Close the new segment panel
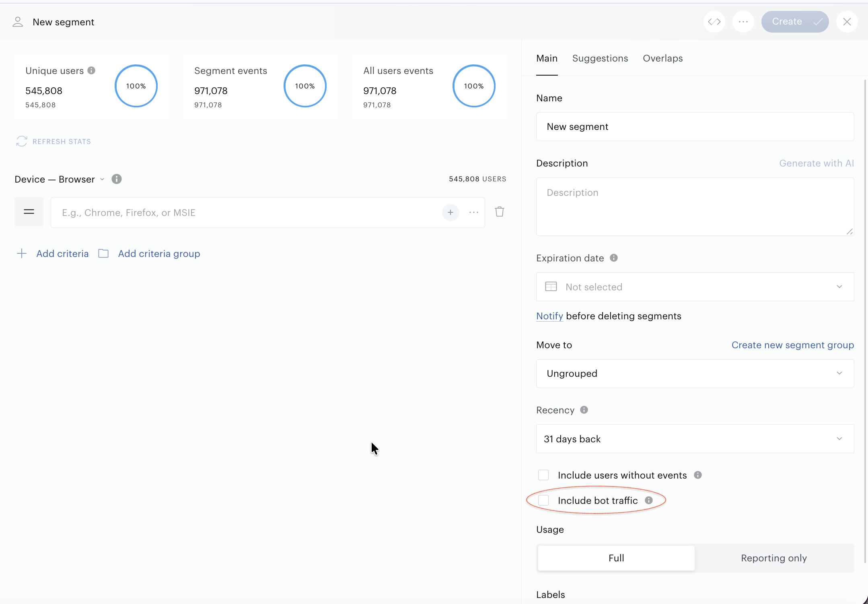Screen dimensions: 868x604 tap(847, 22)
